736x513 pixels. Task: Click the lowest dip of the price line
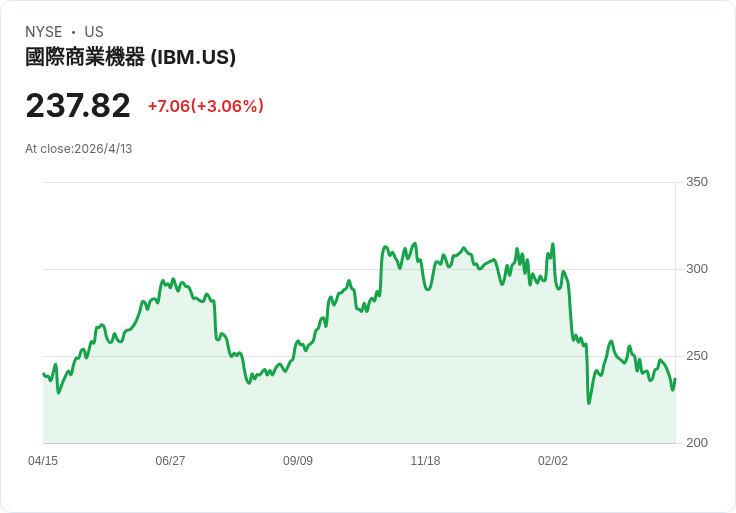[x=589, y=403]
